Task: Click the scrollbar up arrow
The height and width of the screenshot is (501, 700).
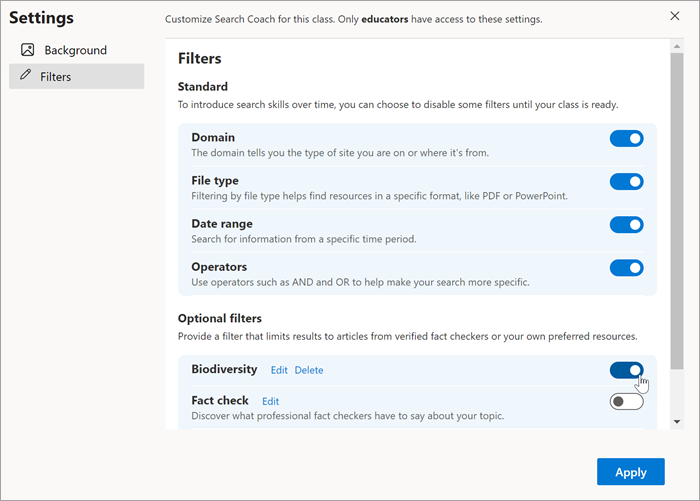Action: click(x=677, y=46)
